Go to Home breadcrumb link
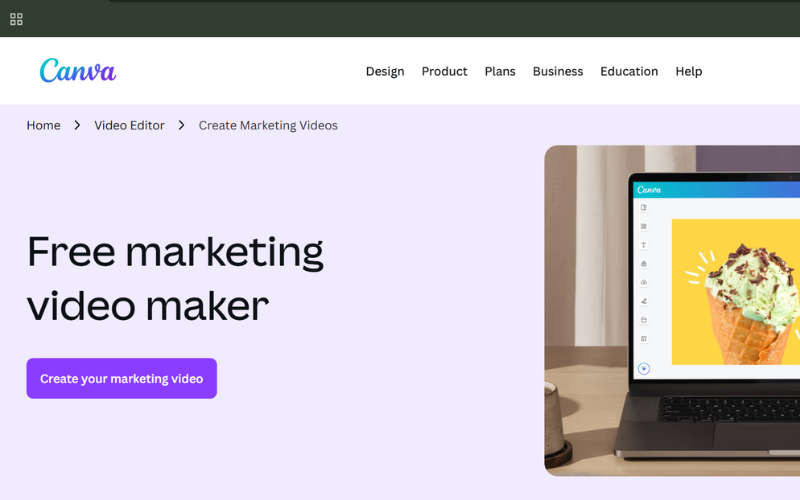 (x=43, y=126)
